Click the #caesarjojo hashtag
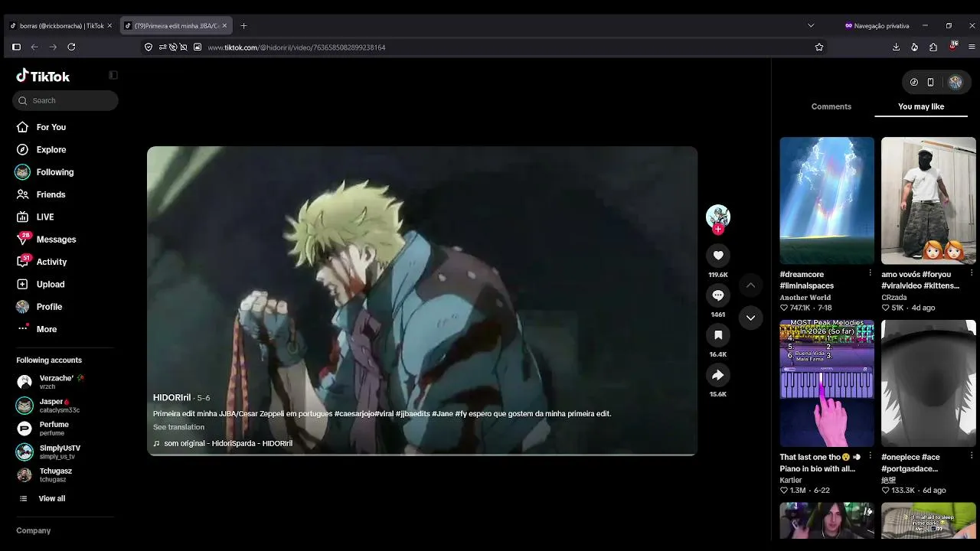 (354, 414)
